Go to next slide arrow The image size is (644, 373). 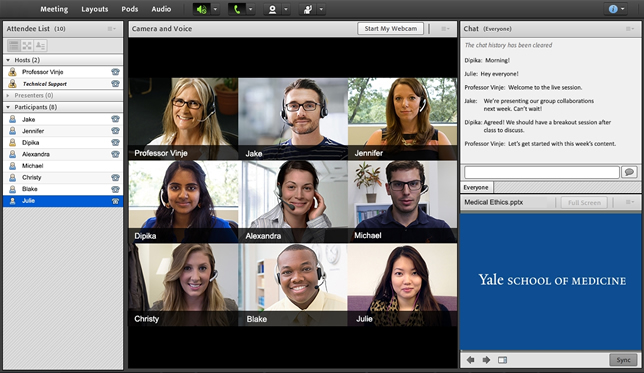click(x=486, y=360)
